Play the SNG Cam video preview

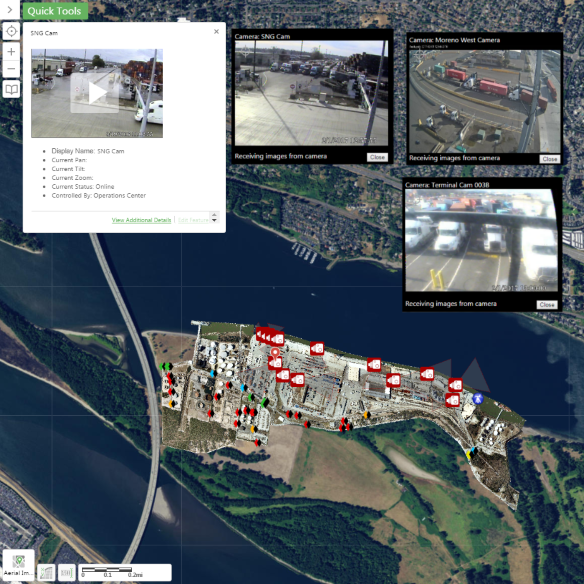(x=95, y=93)
